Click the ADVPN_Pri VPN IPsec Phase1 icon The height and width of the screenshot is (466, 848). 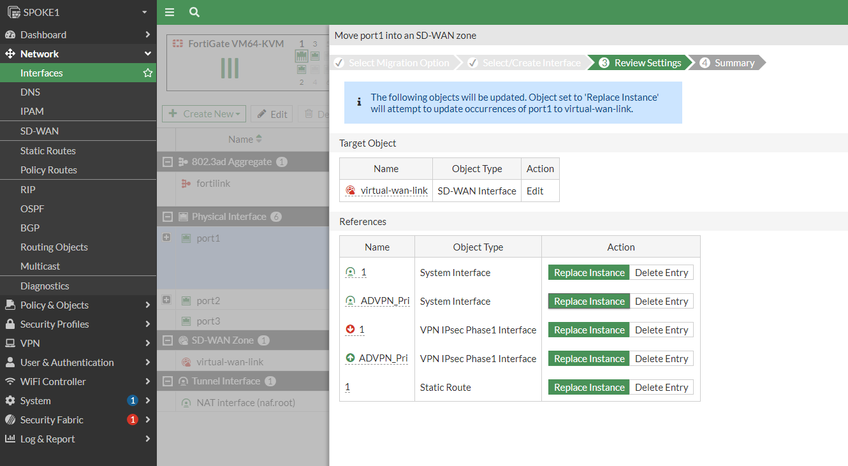click(x=350, y=358)
